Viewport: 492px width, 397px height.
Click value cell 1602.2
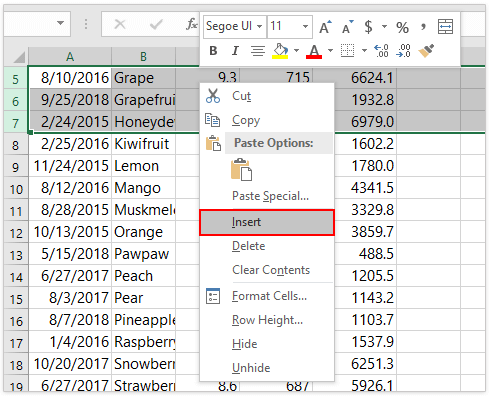tap(365, 144)
